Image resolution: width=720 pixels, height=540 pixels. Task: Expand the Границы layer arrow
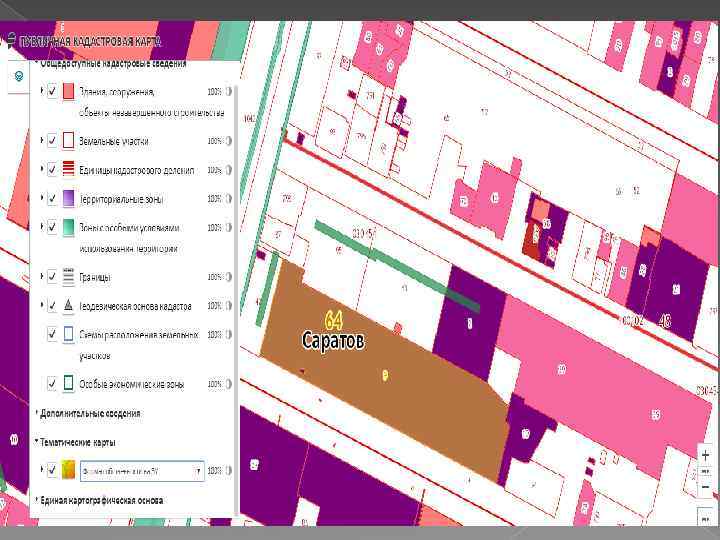42,276
